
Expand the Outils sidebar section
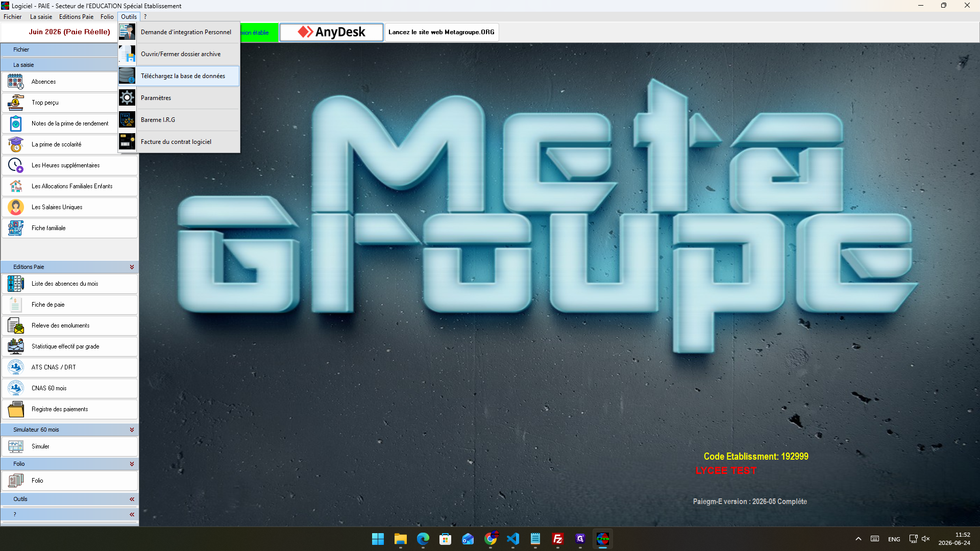click(132, 499)
